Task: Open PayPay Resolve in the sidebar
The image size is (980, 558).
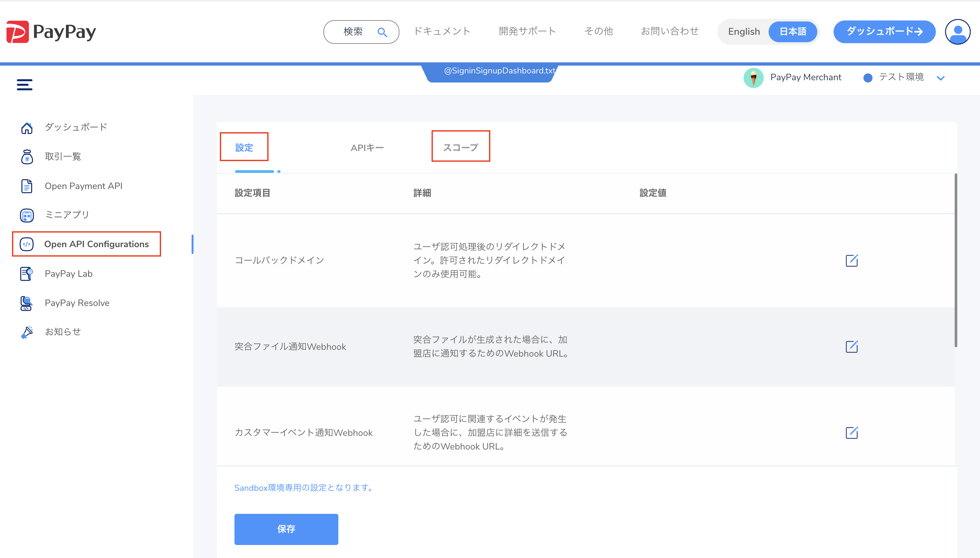Action: coord(77,303)
